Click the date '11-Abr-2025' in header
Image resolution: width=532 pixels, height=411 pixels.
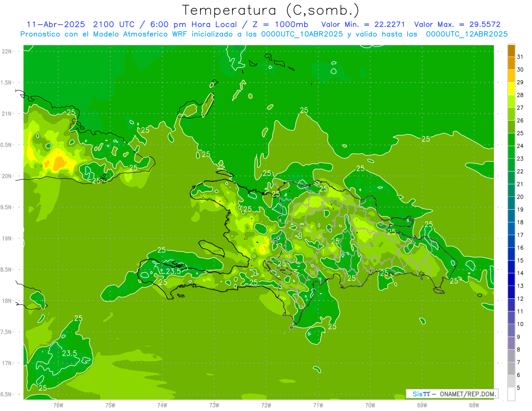click(56, 24)
